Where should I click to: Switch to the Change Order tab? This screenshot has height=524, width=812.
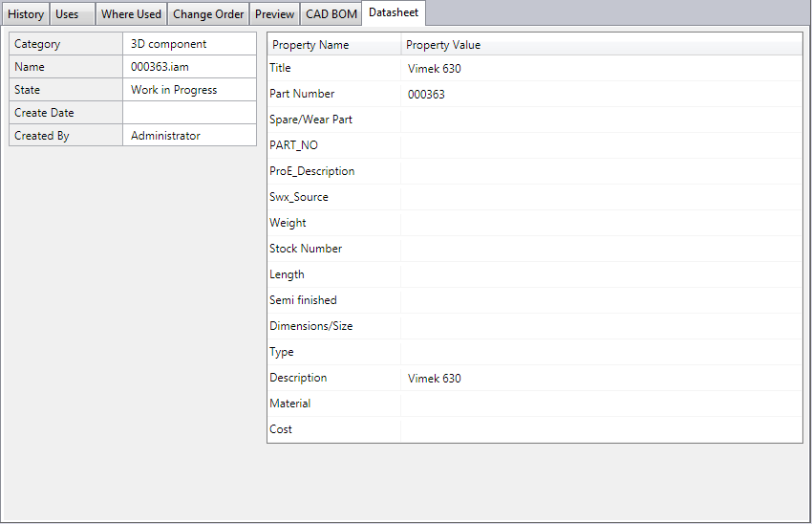[x=208, y=14]
